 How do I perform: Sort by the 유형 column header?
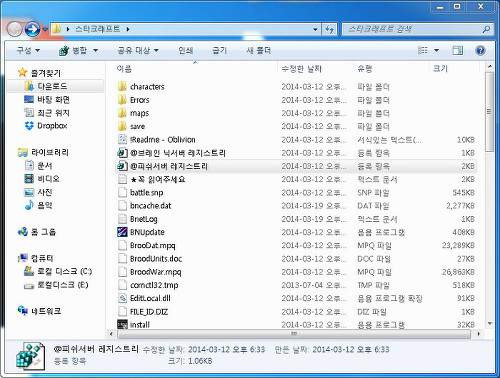pyautogui.click(x=365, y=69)
